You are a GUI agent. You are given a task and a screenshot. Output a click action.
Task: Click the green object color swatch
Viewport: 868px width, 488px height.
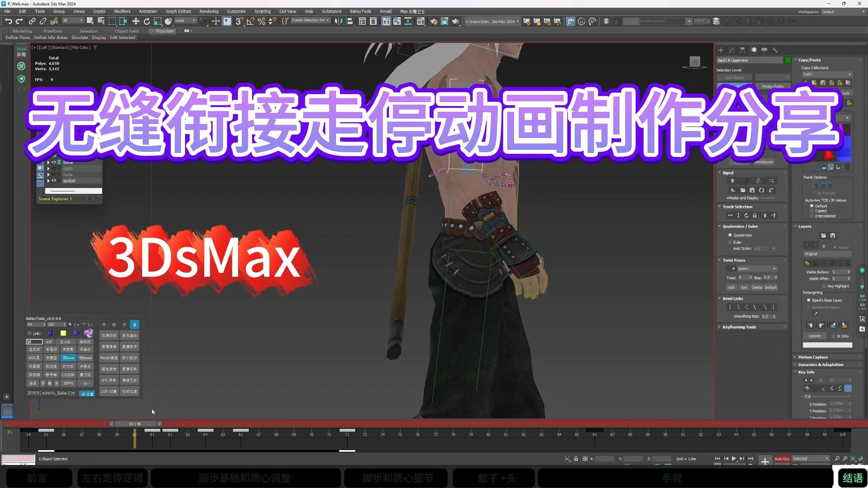tap(788, 60)
